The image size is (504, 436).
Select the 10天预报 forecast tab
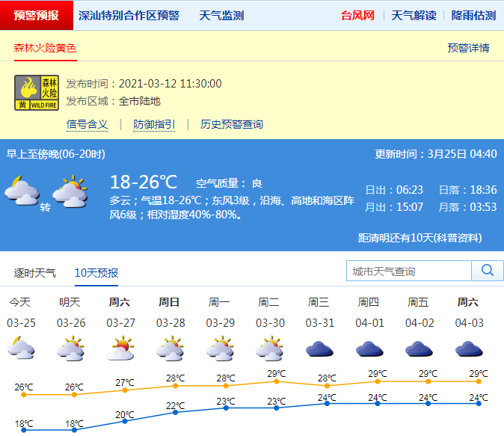(96, 273)
